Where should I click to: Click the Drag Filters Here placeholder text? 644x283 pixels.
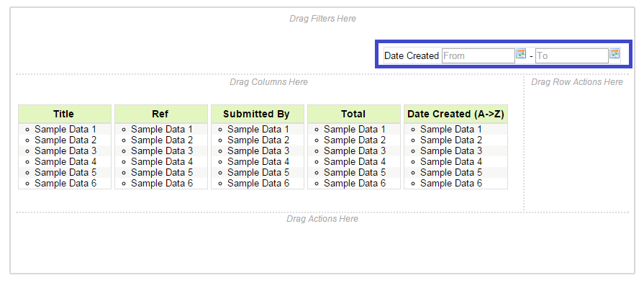click(x=322, y=19)
